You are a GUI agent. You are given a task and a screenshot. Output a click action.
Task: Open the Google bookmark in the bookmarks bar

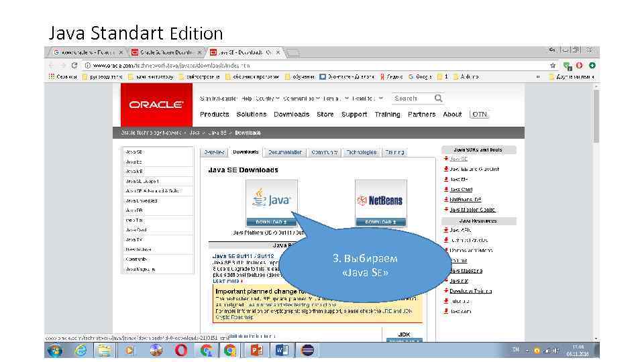pyautogui.click(x=421, y=76)
